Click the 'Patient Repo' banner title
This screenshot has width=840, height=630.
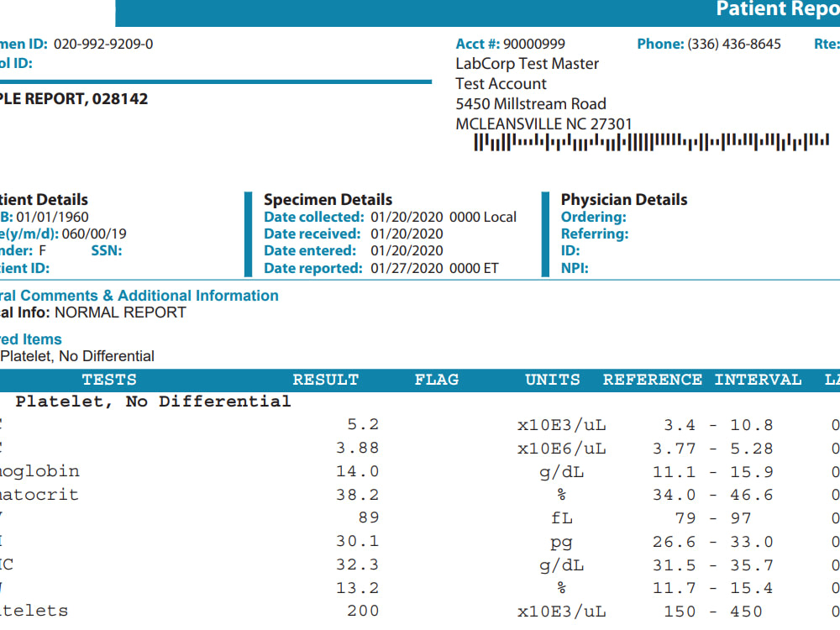778,9
